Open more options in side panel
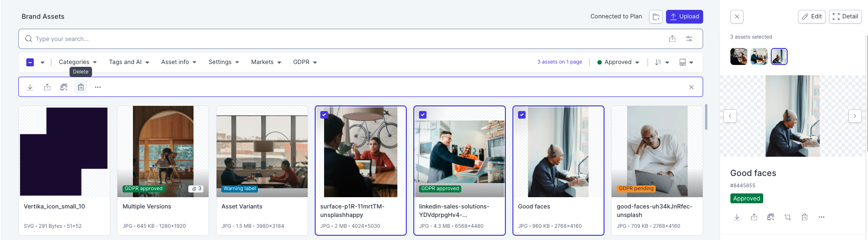Screen dimensions: 868x240 click(x=821, y=217)
